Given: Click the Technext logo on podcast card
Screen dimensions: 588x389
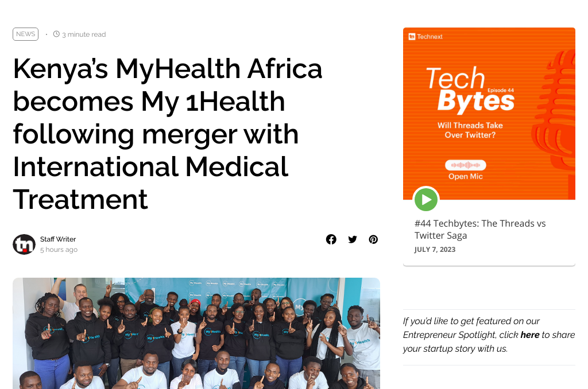Looking at the screenshot, I should point(425,37).
